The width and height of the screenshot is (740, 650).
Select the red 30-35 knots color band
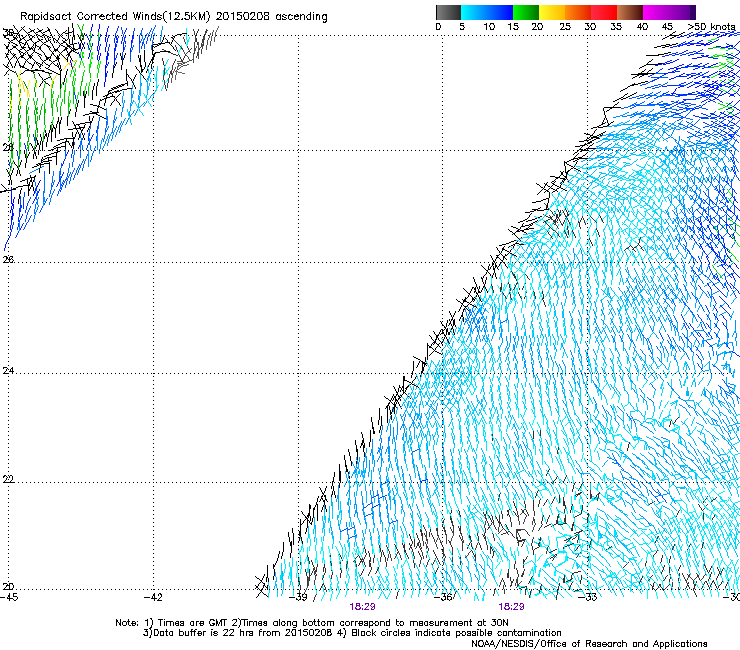point(604,12)
